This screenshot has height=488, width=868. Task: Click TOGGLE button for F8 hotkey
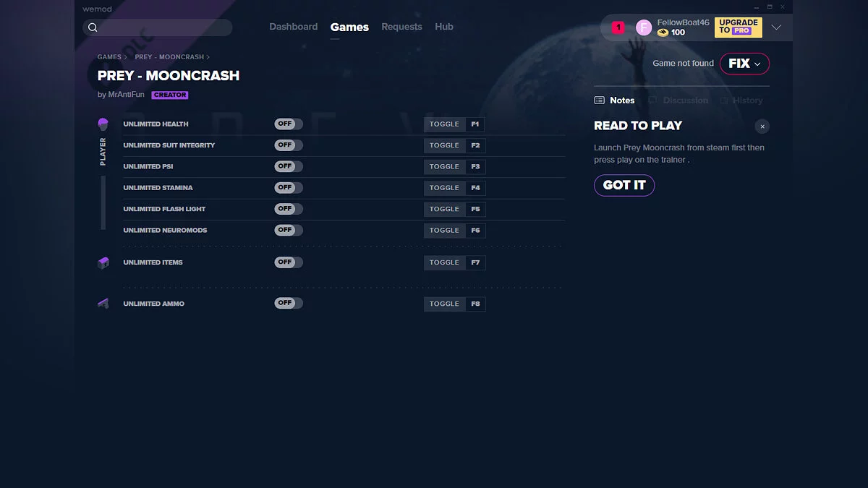444,304
